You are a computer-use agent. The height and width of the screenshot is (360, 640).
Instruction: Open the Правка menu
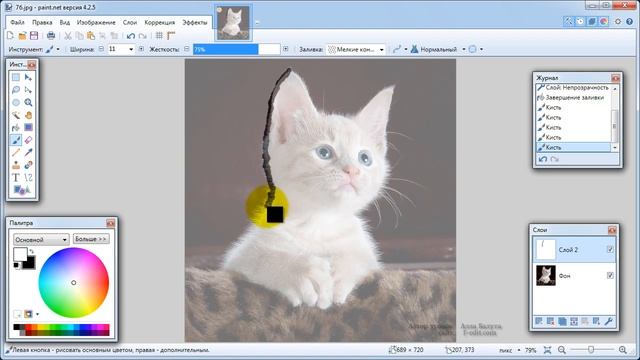coord(42,22)
